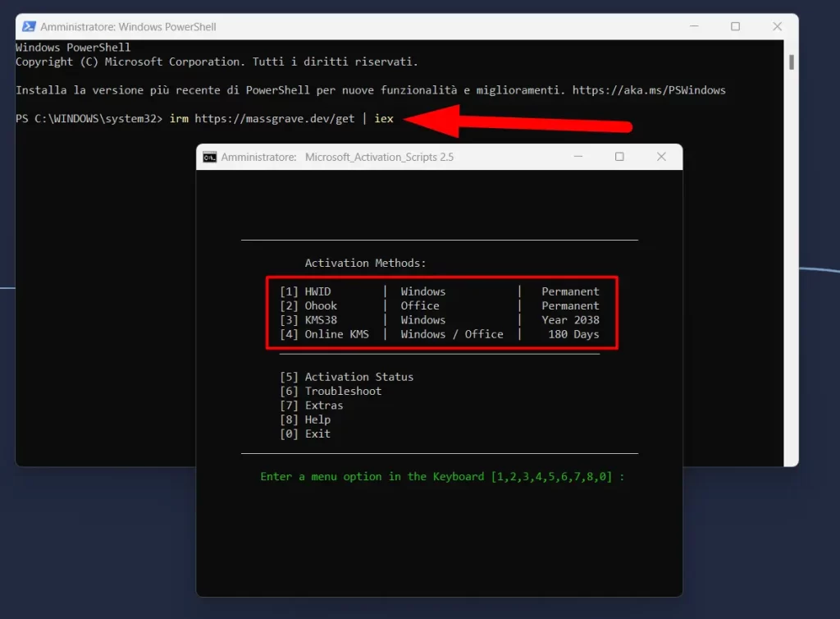Click the https://aka.ms/PSWindows link text

tap(649, 90)
